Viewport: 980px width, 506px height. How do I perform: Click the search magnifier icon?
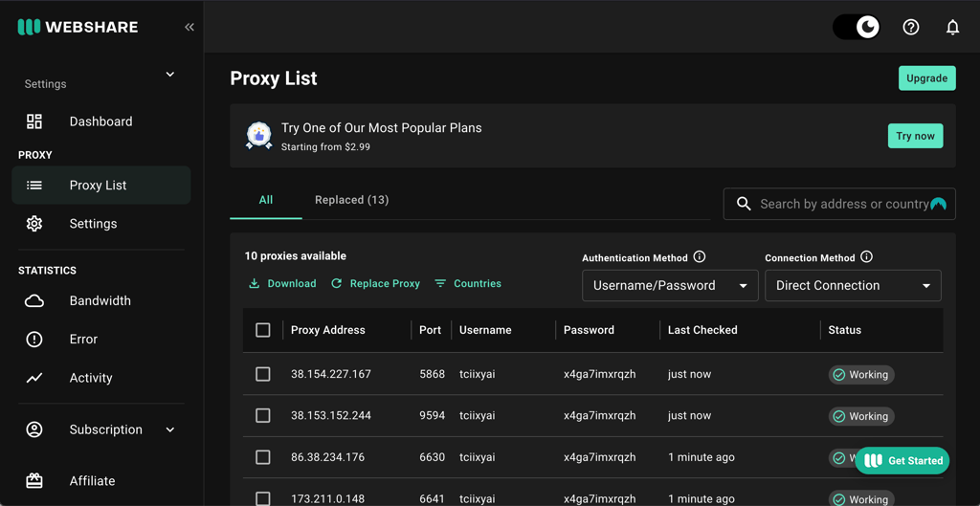click(744, 204)
